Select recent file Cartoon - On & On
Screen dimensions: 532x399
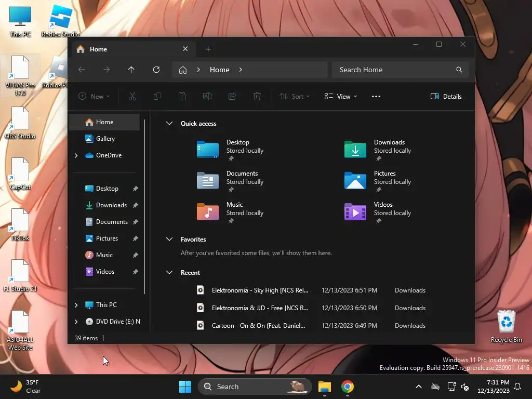point(311,326)
